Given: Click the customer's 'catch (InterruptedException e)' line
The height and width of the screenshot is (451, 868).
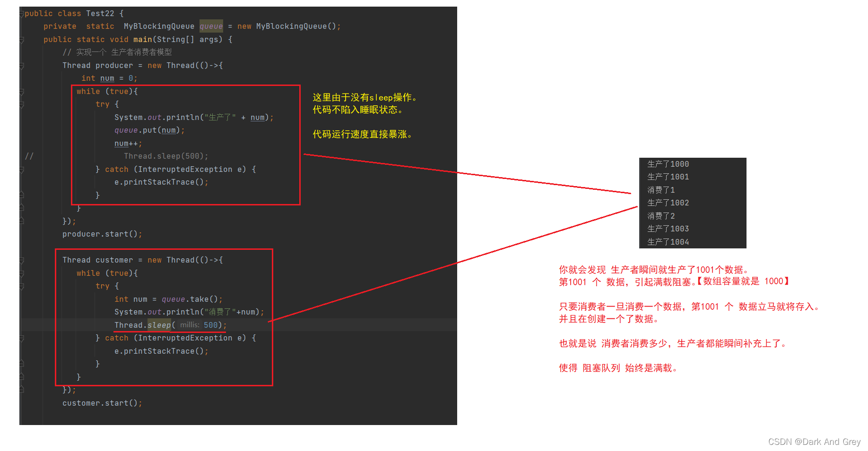Looking at the screenshot, I should [176, 338].
